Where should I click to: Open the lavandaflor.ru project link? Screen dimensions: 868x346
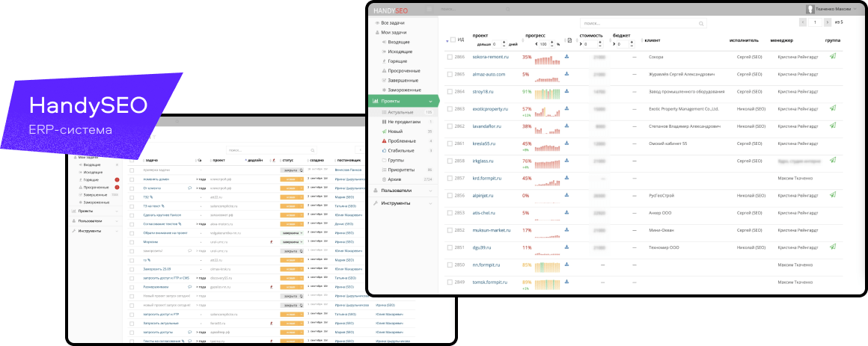490,126
